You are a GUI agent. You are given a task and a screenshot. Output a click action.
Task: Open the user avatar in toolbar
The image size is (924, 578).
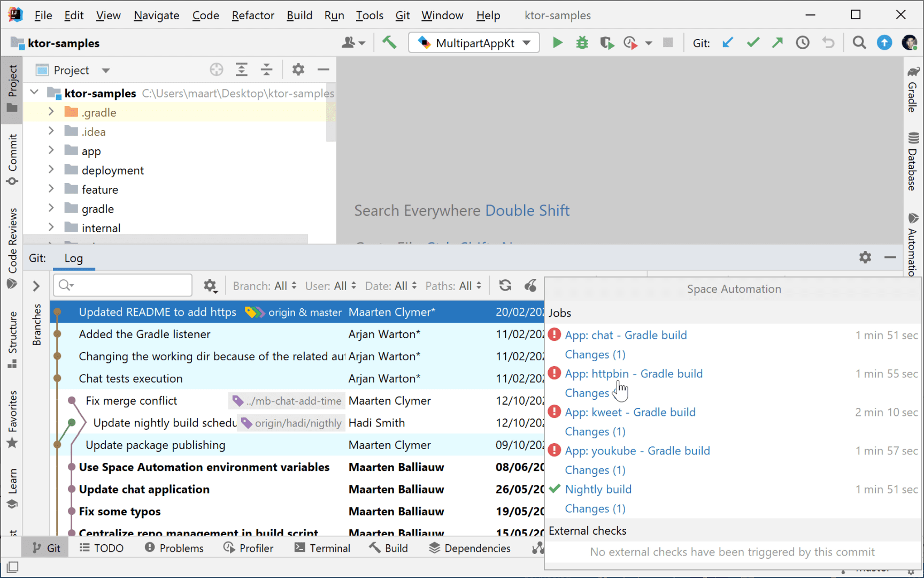910,42
